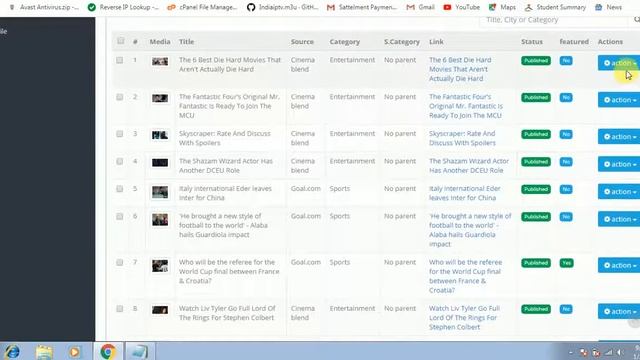Open action dropdown for Fantastic Four row
Screen dimensions: 640x360
619,100
